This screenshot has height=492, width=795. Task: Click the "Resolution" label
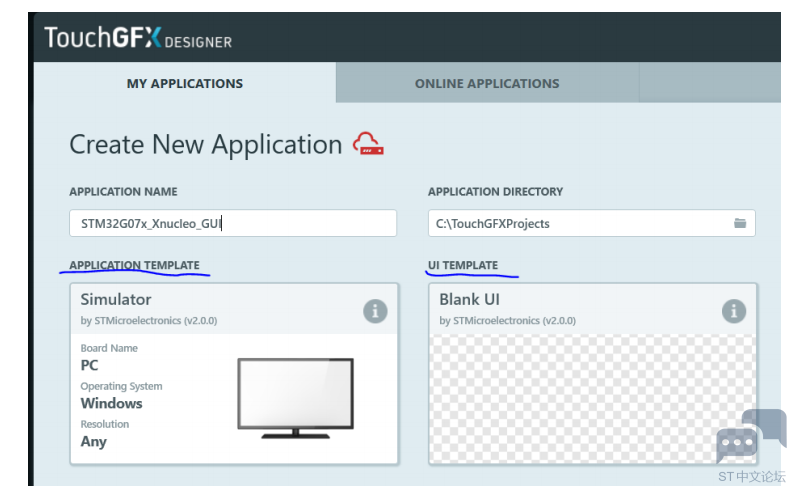coord(104,424)
